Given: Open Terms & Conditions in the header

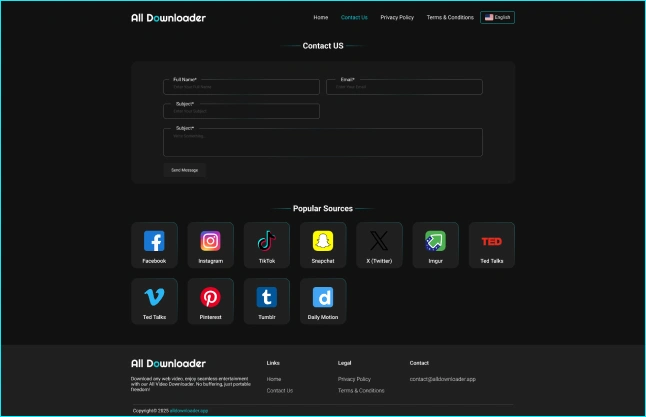Looking at the screenshot, I should 450,17.
